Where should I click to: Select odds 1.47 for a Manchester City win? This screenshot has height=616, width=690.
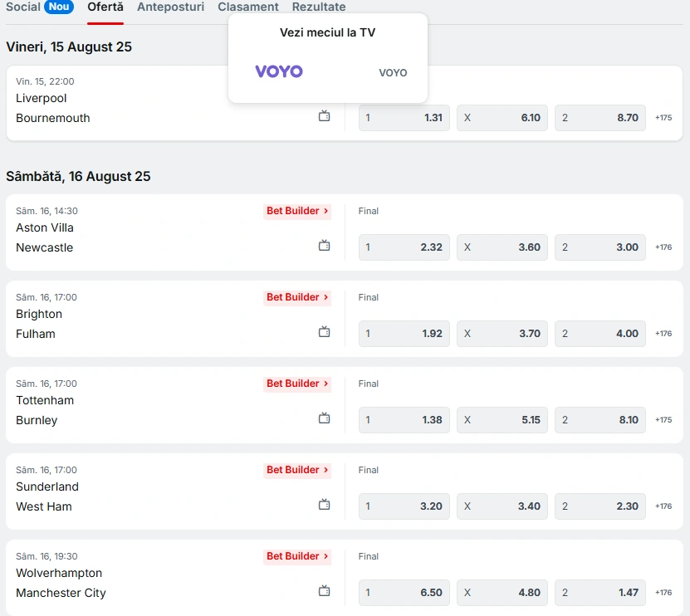[600, 593]
